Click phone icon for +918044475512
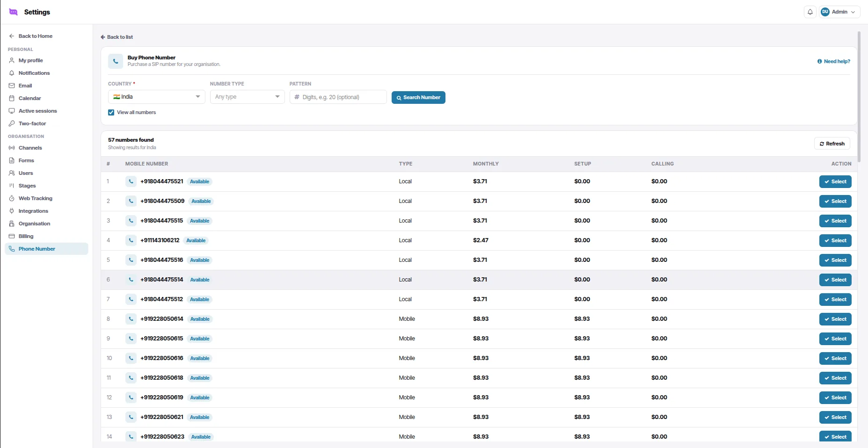 pyautogui.click(x=131, y=299)
